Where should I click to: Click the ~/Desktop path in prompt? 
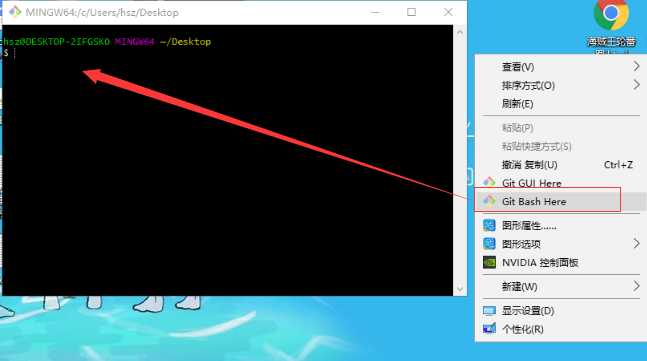tap(185, 42)
